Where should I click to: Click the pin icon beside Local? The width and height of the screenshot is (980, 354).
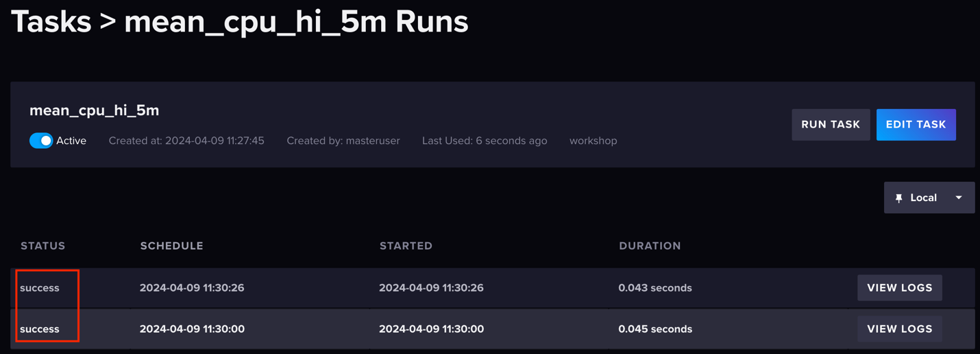click(898, 198)
